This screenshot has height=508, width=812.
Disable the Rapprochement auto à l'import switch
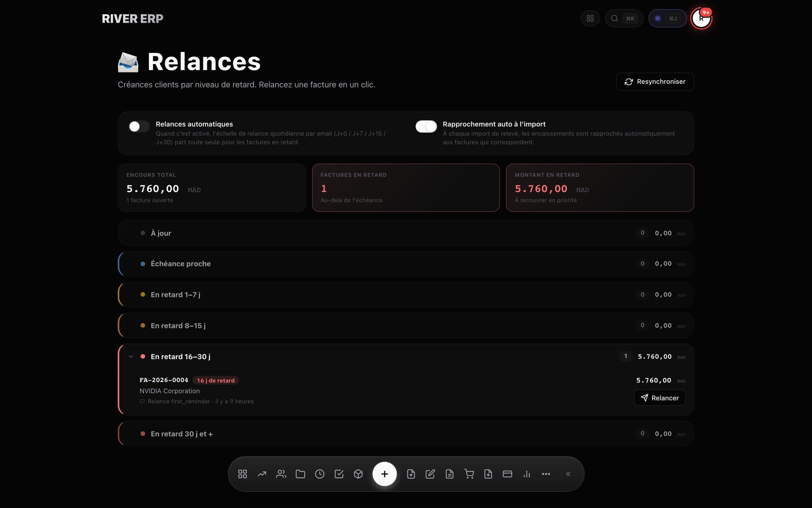(426, 126)
